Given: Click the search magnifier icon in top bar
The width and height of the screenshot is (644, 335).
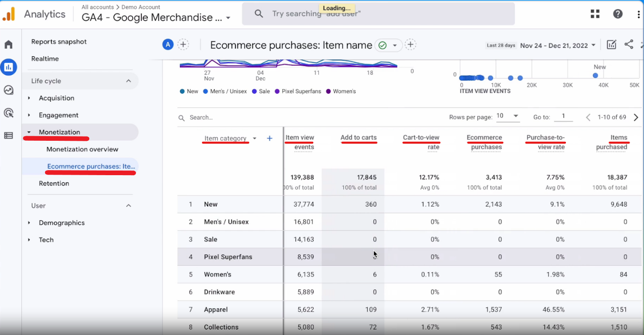Looking at the screenshot, I should pyautogui.click(x=259, y=14).
